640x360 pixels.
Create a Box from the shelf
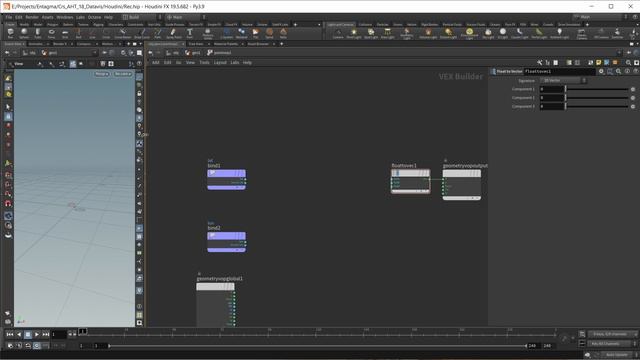[x=10, y=33]
